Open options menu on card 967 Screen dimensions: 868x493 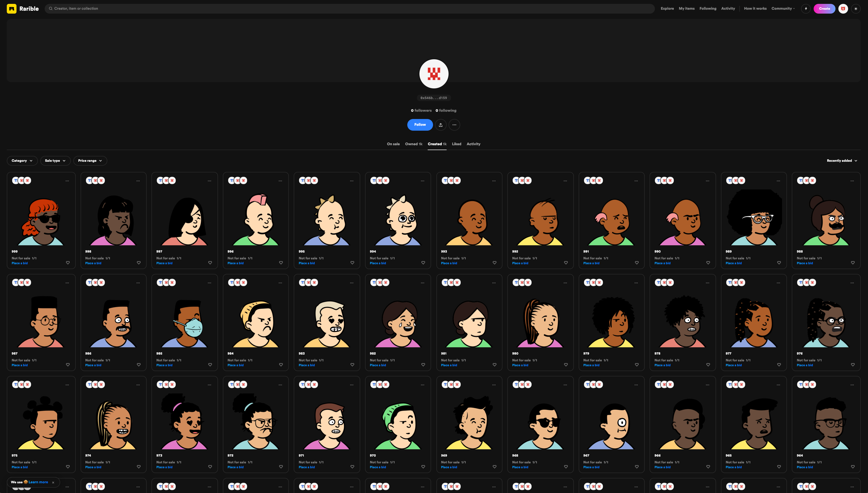coord(636,385)
